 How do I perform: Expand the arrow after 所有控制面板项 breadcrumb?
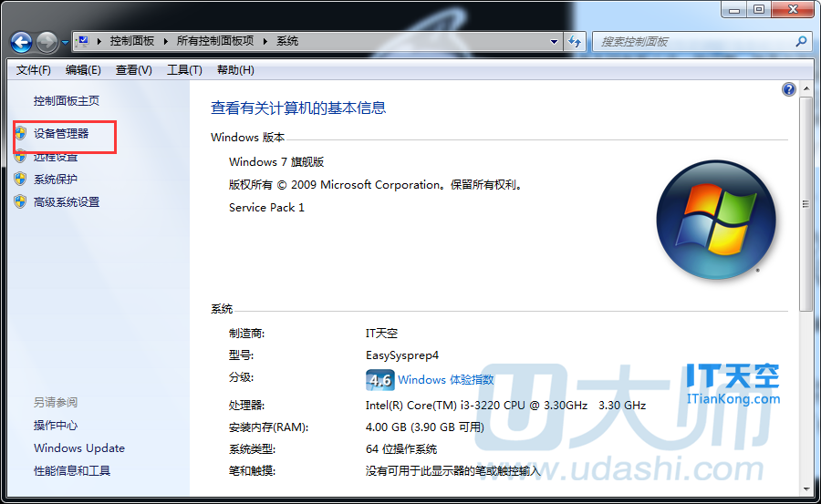pos(265,41)
